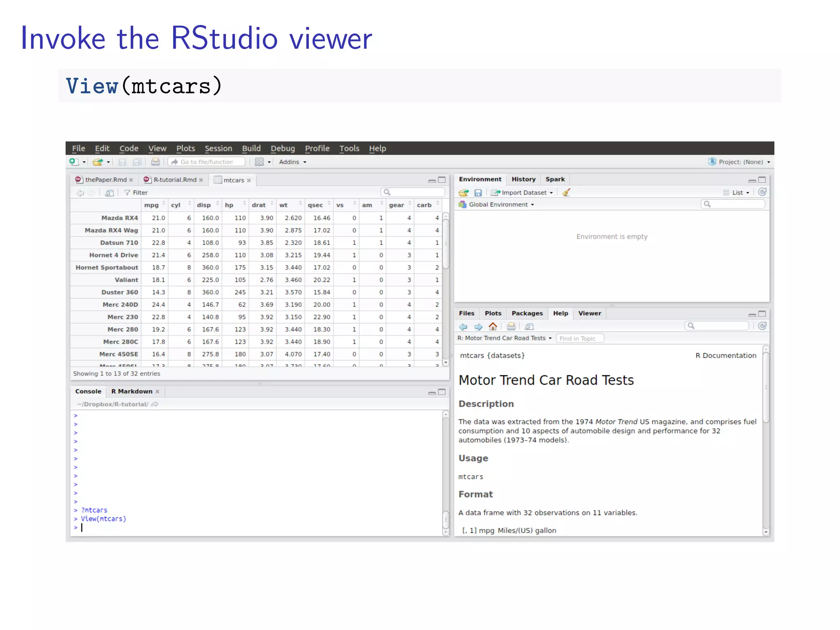Sort by the hp column header
Image resolution: width=840 pixels, height=630 pixels.
tap(235, 205)
